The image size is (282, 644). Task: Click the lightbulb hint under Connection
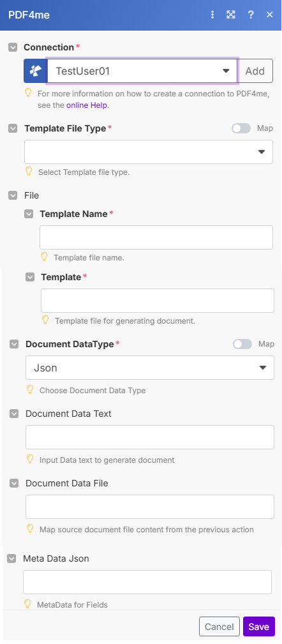28,93
